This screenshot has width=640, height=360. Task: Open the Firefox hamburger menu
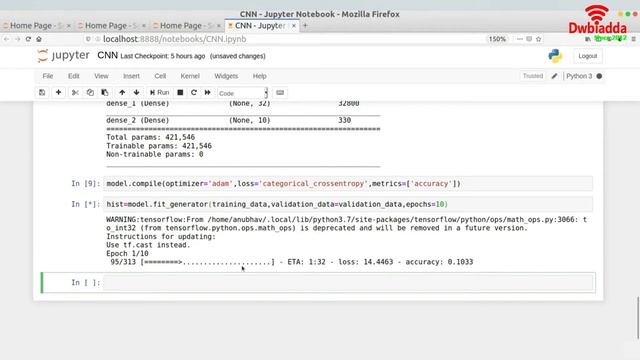pyautogui.click(x=633, y=39)
